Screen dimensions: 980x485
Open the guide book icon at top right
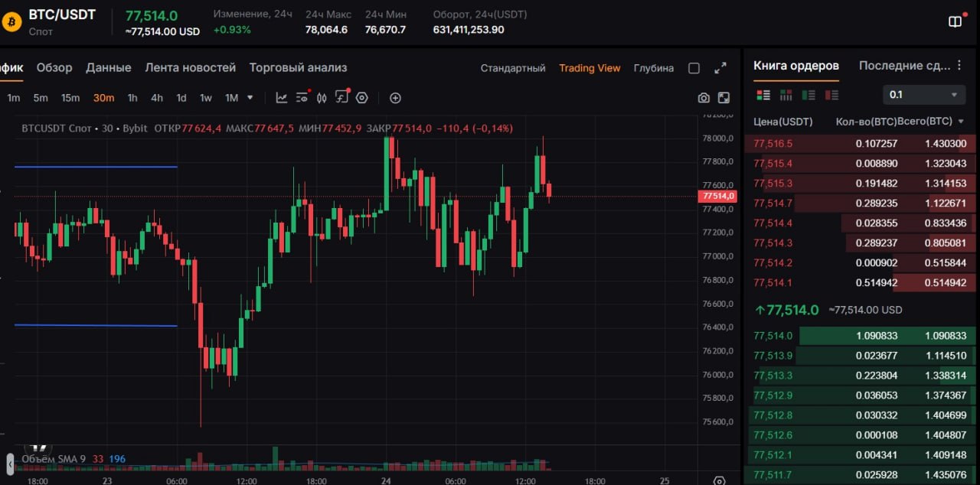955,21
